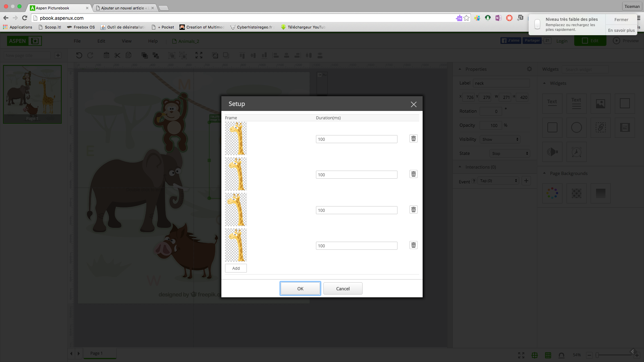Viewport: 644px width, 362px height.
Task: Open the Properties settings gear
Action: 529,69
